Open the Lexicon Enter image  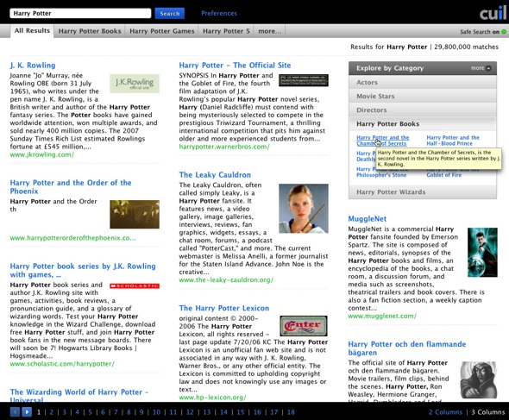coord(304,326)
